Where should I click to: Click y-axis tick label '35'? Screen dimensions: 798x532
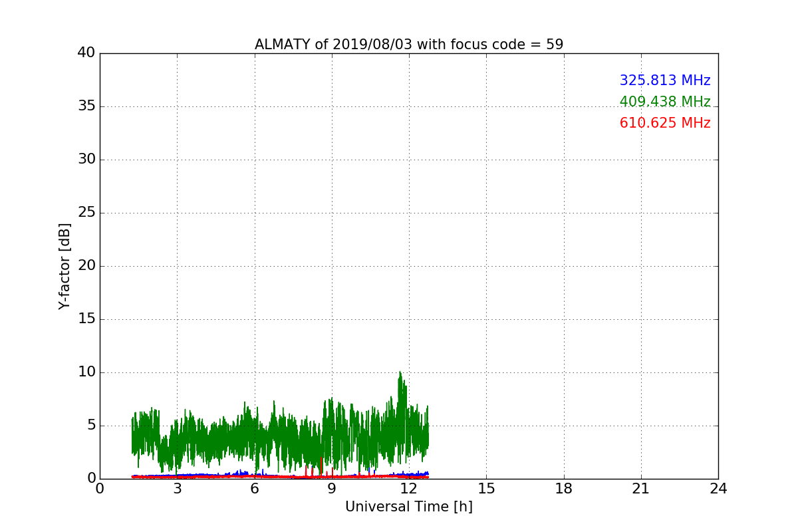(x=86, y=106)
